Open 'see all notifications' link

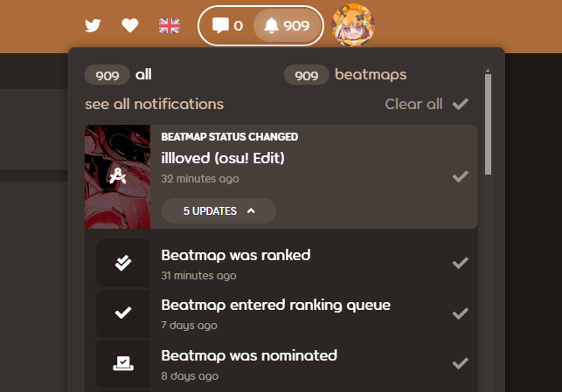point(154,104)
